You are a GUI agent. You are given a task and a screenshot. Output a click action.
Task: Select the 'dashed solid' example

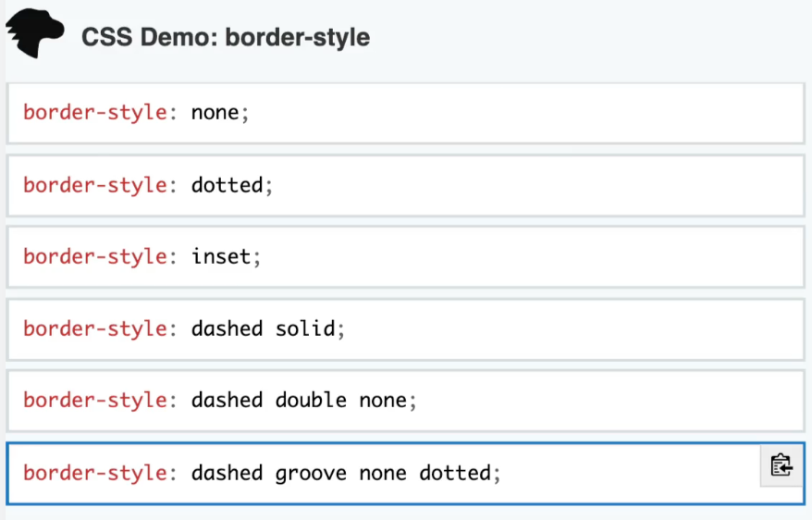point(405,328)
